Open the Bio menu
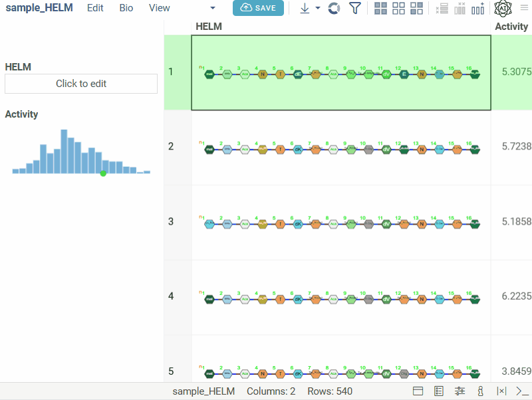Image resolution: width=532 pixels, height=400 pixels. point(126,9)
